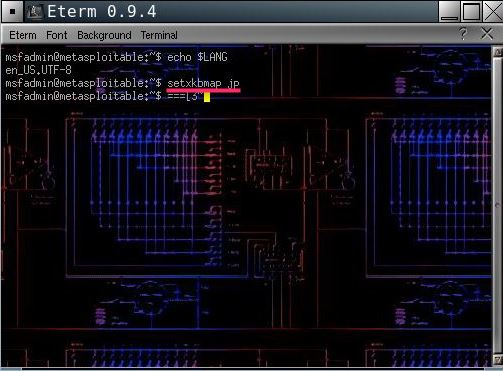The image size is (503, 371).
Task: Click the 'Eterm 0.9.4' title text
Action: (x=102, y=12)
